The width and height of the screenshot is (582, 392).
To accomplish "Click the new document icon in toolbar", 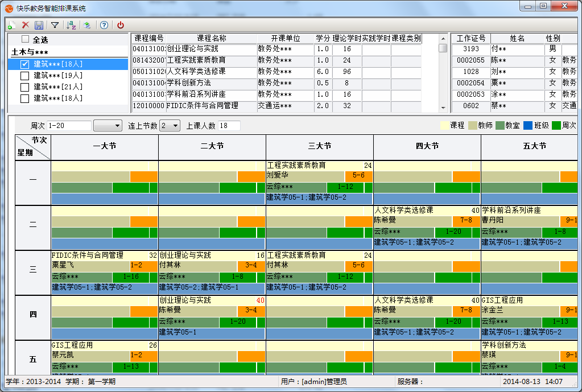I will 11,25.
